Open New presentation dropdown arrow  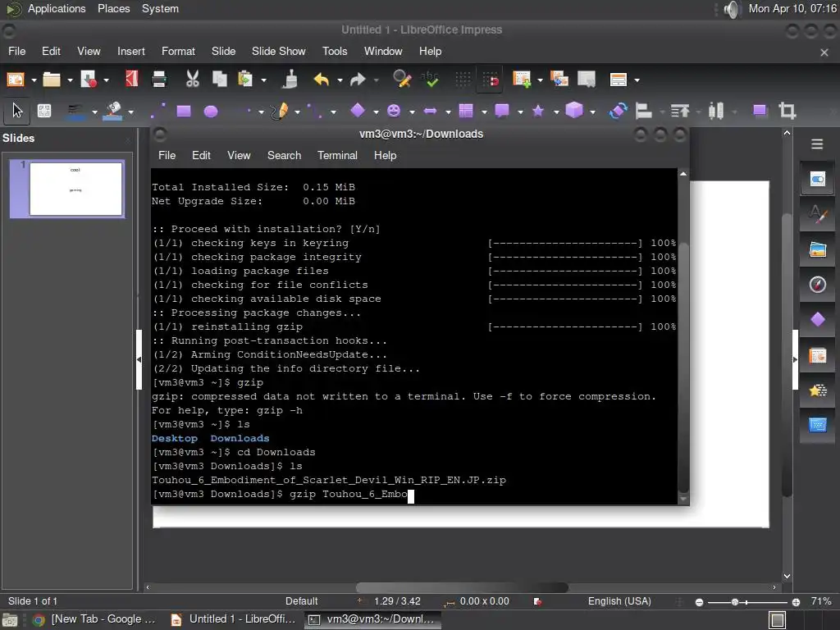click(x=34, y=80)
